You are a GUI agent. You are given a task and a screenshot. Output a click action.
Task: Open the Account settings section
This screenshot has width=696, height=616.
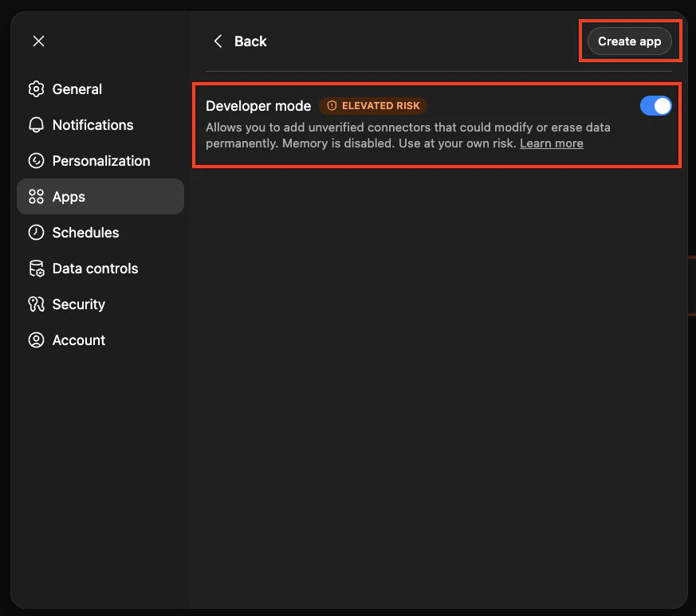tap(100, 340)
